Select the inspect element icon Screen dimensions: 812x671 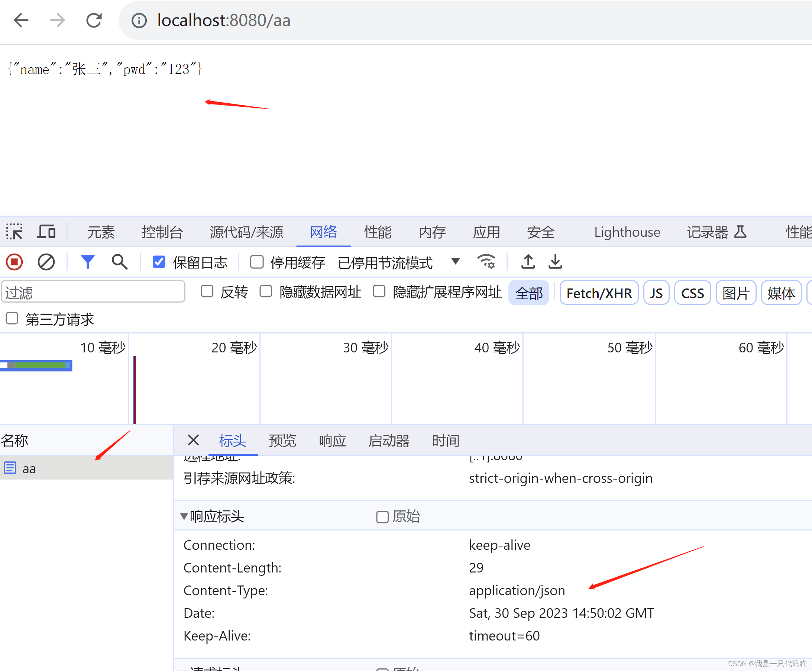(15, 231)
